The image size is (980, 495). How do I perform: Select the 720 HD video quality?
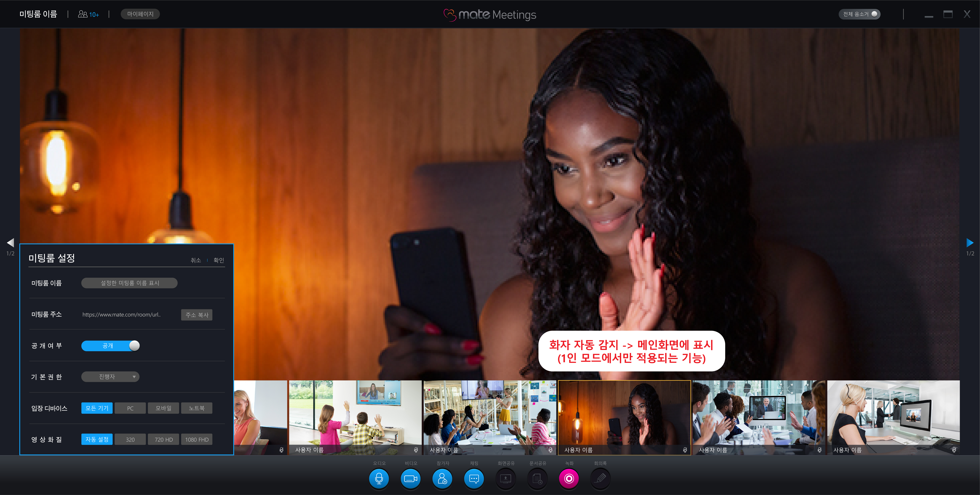(x=164, y=439)
